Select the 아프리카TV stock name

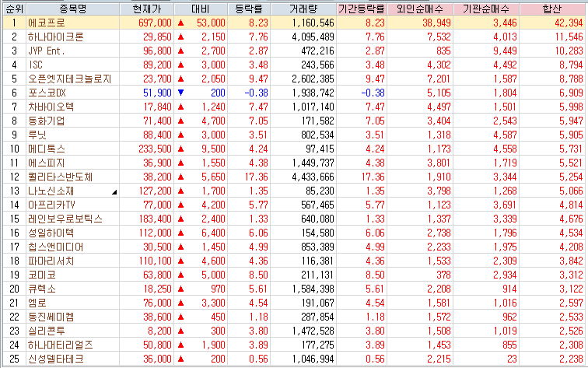click(51, 205)
